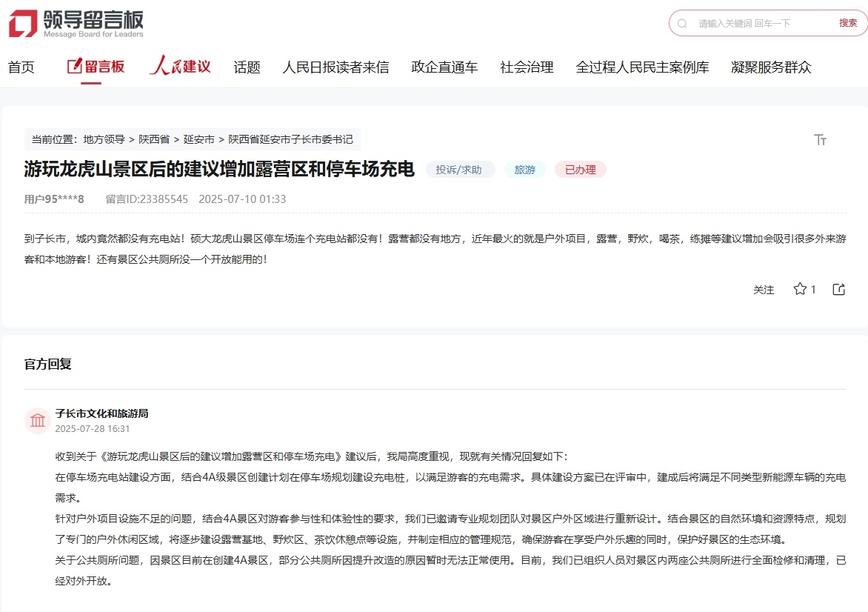Screen dimensions: 868x612
Task: Click the Message Board for Leaders logo
Action: pos(76,23)
